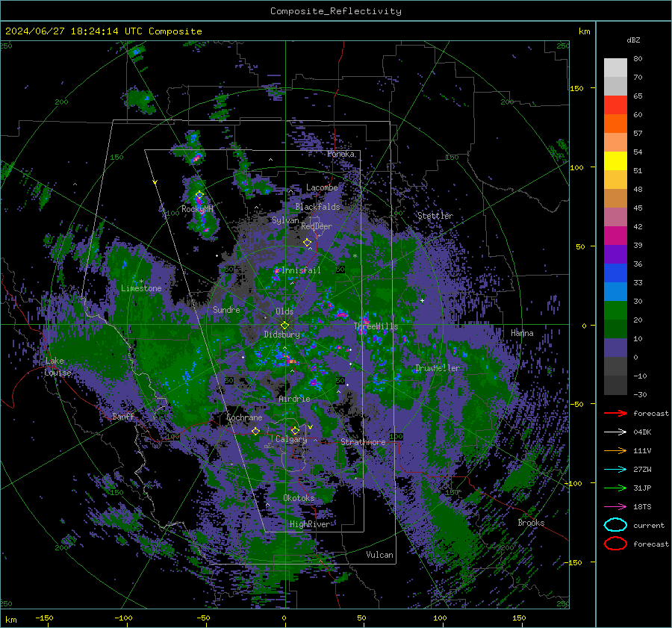Click the magenta 18TS arrow icon
672x628 pixels.
(615, 507)
